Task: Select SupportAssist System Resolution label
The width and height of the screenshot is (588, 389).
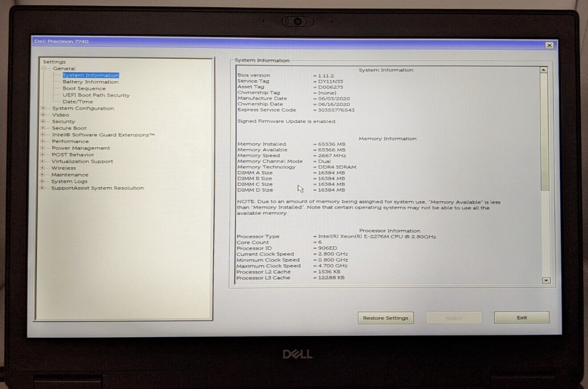Action: pyautogui.click(x=97, y=188)
